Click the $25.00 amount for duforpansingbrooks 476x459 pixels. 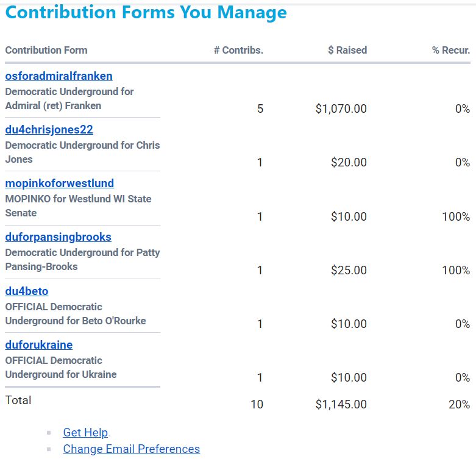tap(349, 270)
